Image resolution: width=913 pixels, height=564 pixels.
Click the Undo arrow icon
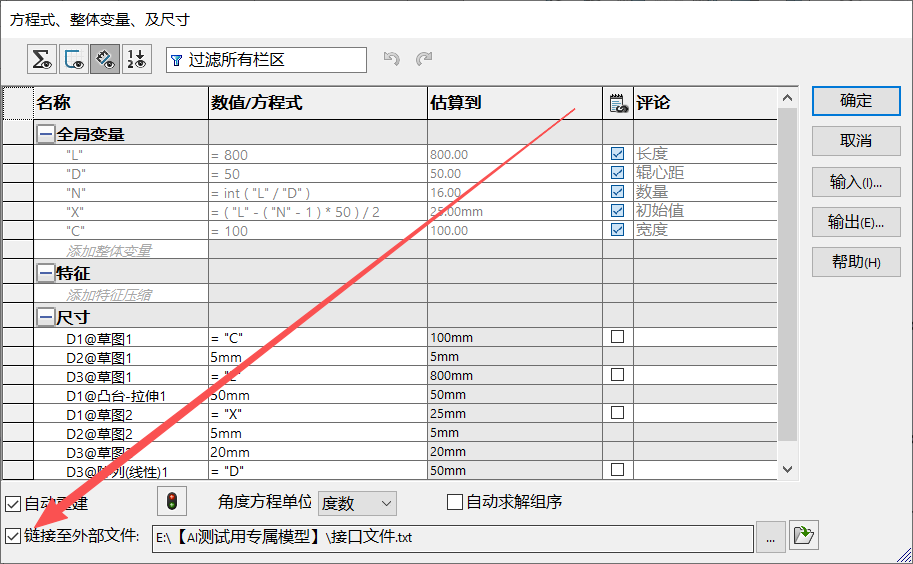391,59
